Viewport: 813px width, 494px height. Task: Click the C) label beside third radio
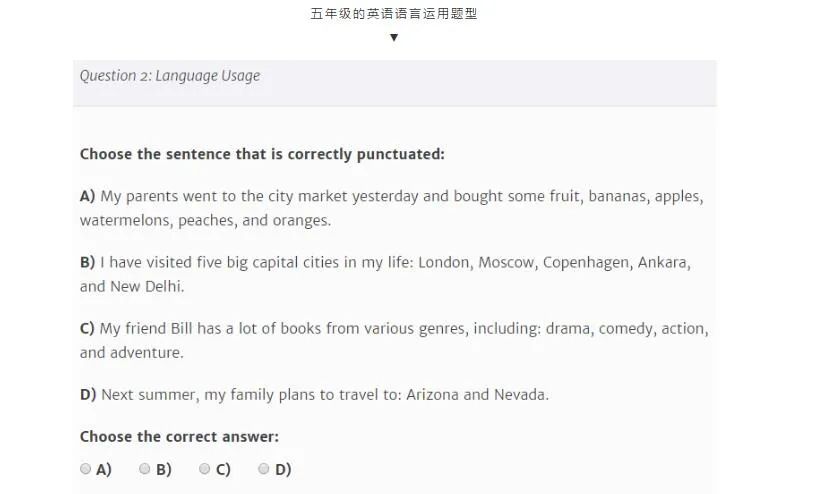coord(223,470)
